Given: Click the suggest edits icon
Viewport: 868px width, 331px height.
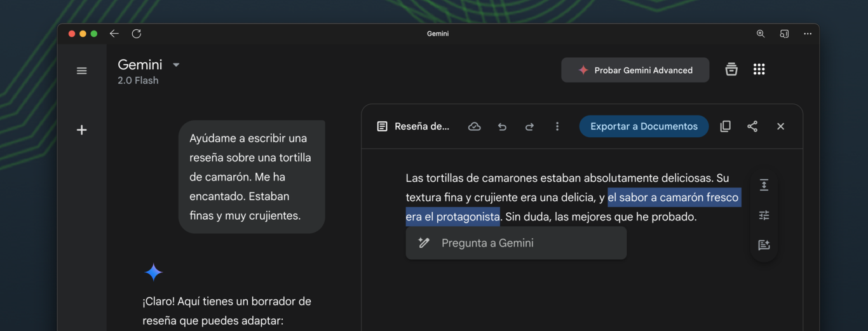Looking at the screenshot, I should coord(764,245).
